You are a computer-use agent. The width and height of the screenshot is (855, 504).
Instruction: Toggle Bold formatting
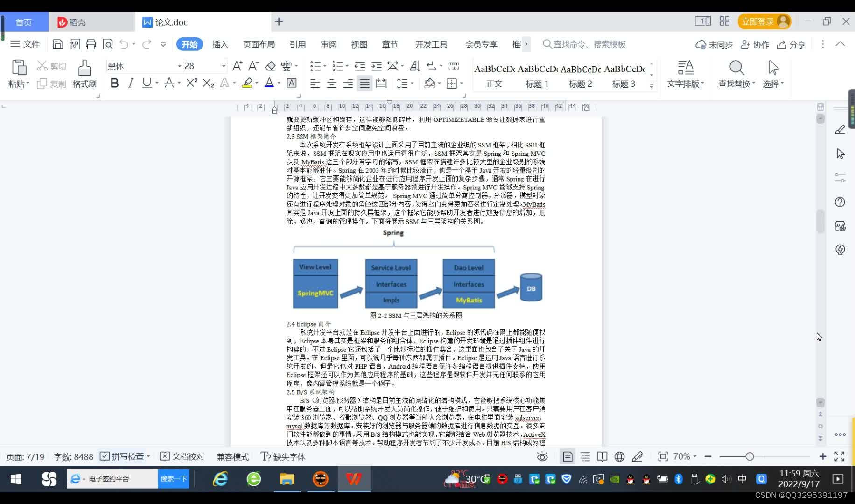tap(114, 83)
